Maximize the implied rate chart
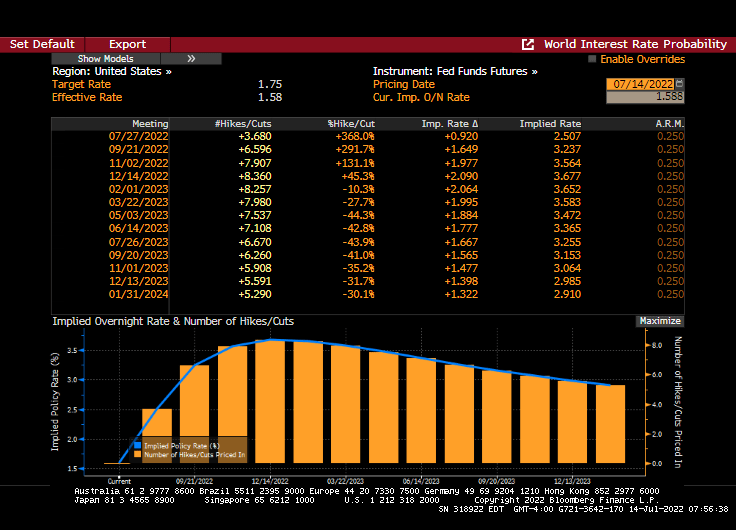The image size is (736, 530). coord(659,321)
